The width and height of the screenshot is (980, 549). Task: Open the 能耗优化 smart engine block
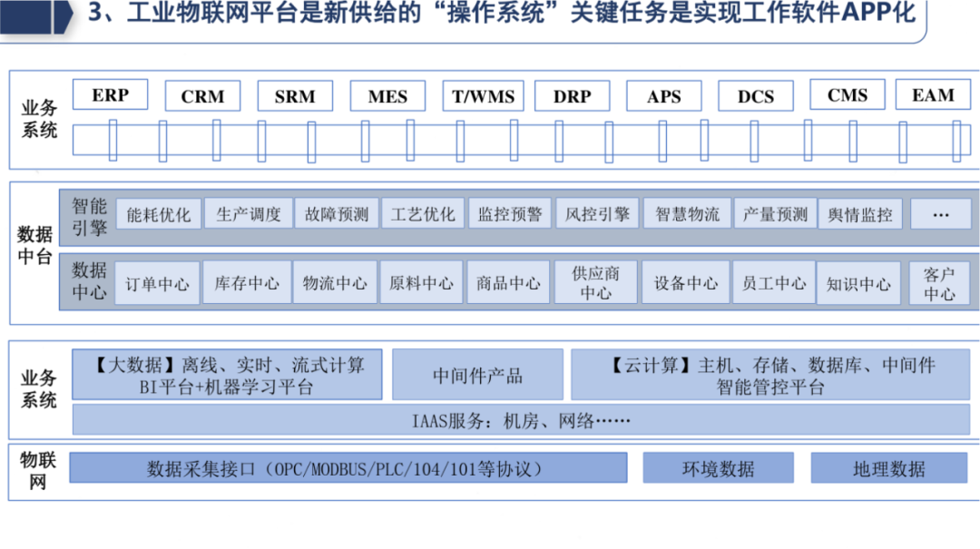[x=161, y=213]
